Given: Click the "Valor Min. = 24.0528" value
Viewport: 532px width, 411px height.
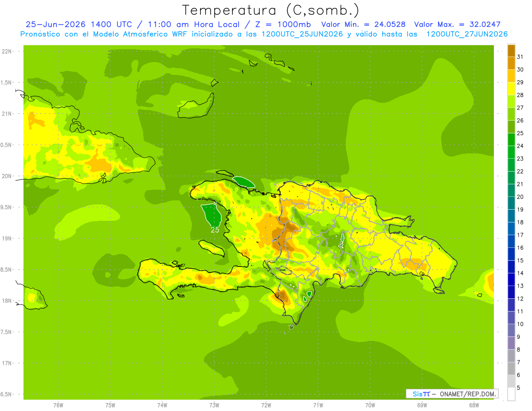Looking at the screenshot, I should 364,24.
